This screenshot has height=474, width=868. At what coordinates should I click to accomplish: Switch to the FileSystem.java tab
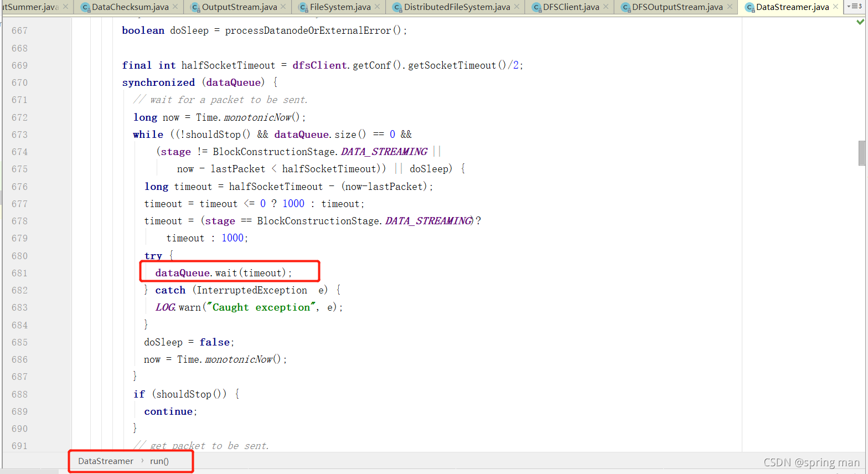(340, 7)
